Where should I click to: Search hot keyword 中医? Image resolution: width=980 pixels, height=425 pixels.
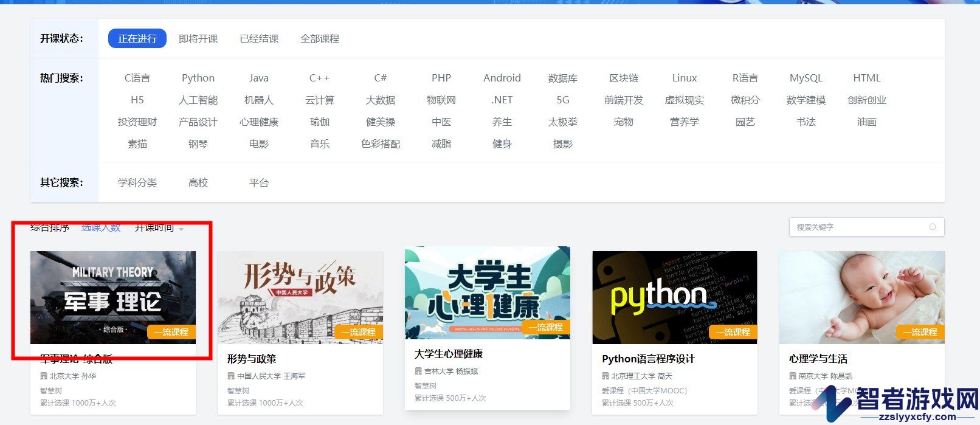[441, 122]
